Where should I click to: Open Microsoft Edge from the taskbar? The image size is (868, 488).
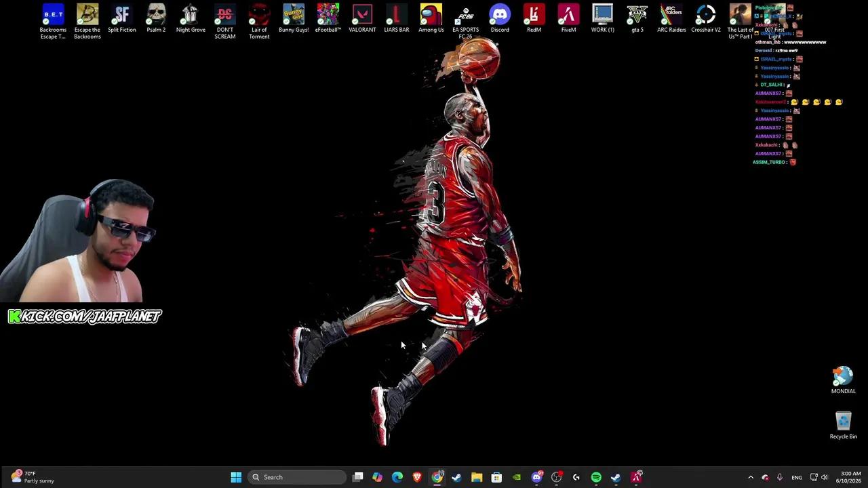(397, 477)
